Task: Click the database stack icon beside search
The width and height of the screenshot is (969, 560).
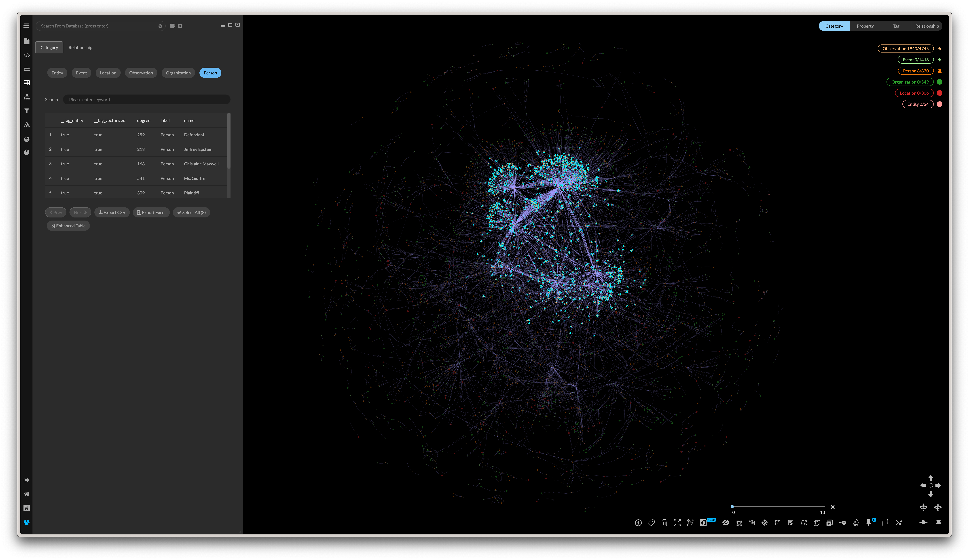Action: [172, 26]
